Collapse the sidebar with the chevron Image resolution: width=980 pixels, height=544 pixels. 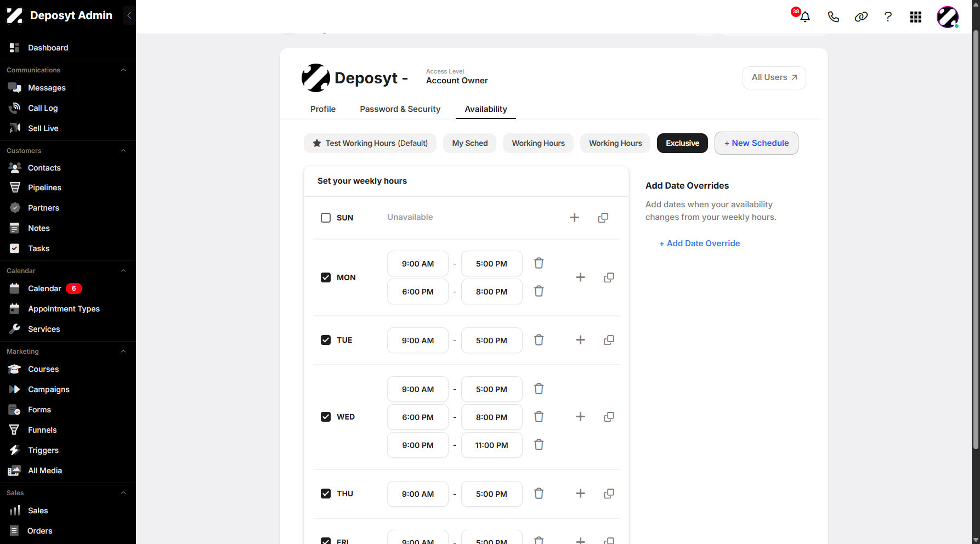coord(129,15)
